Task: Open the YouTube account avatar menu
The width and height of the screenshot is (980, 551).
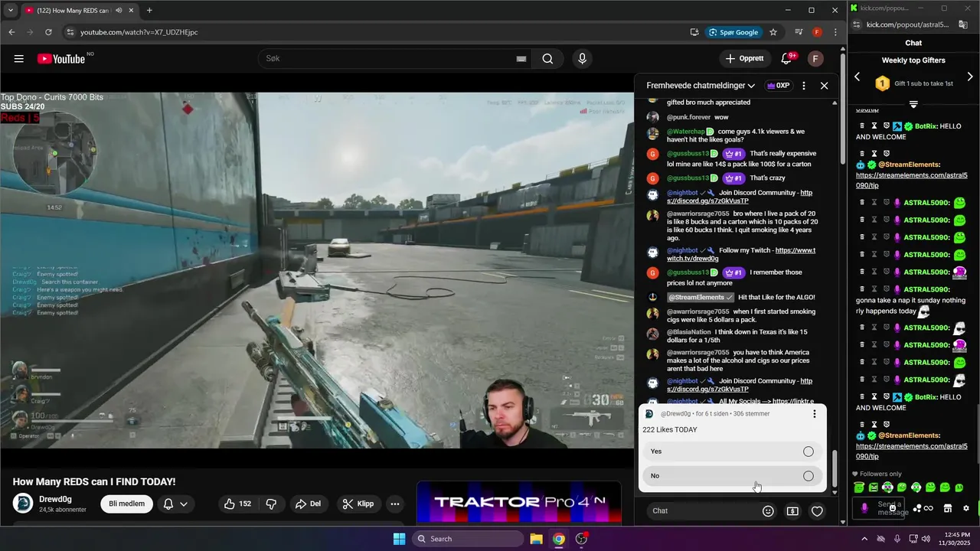Action: (816, 59)
